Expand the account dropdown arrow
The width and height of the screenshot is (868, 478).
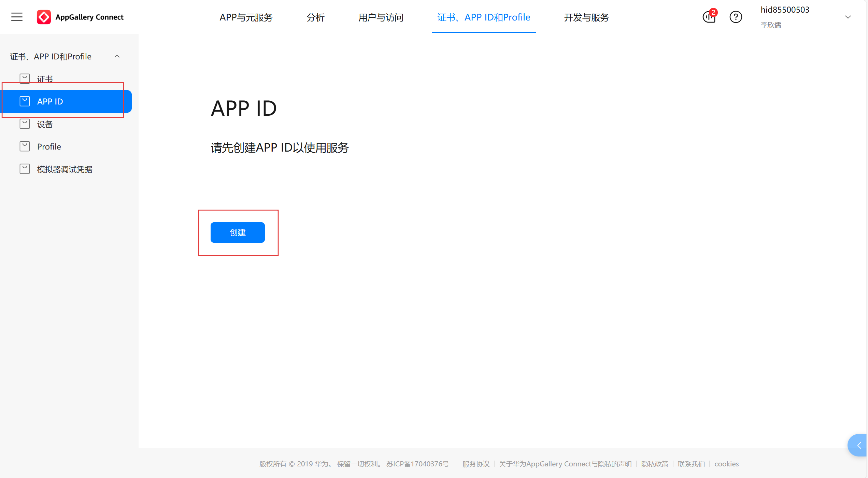[x=848, y=17]
